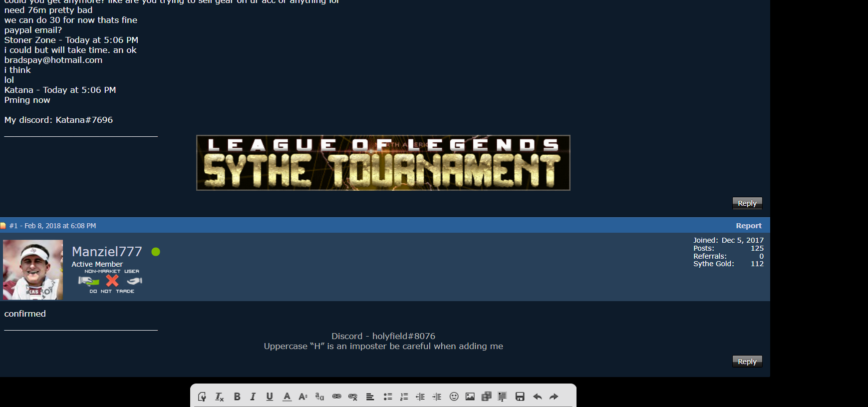The height and width of the screenshot is (407, 868).
Task: Toggle bold formatting
Action: pos(237,397)
